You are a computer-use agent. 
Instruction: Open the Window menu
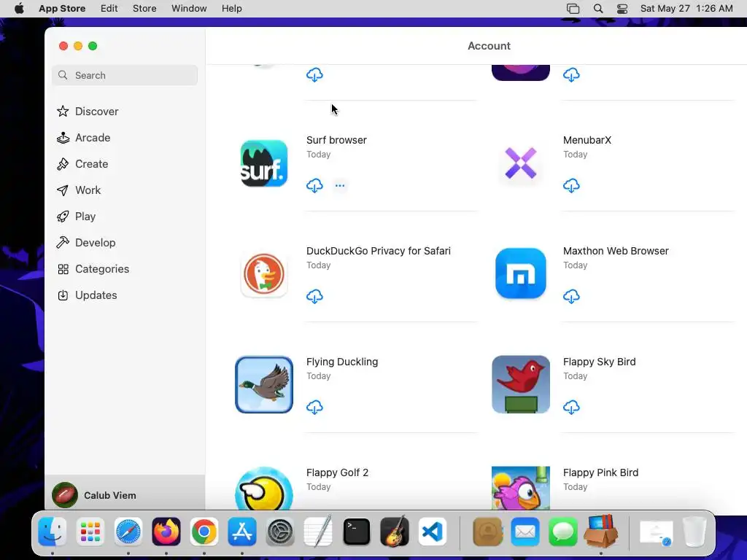[189, 9]
